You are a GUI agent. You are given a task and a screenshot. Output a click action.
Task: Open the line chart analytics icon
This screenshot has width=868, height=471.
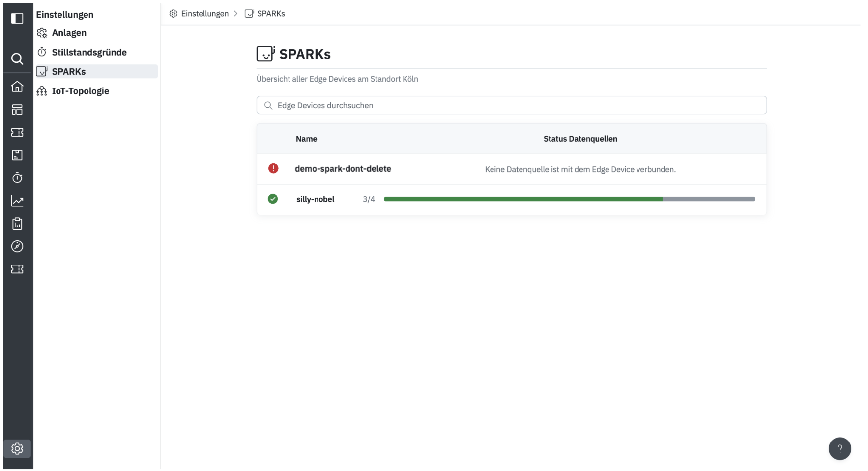coord(17,201)
